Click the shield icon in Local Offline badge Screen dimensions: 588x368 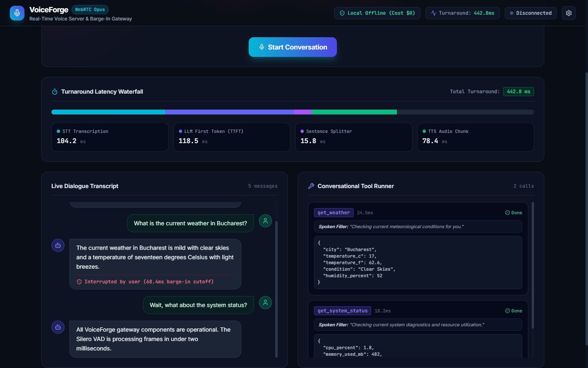pyautogui.click(x=342, y=13)
